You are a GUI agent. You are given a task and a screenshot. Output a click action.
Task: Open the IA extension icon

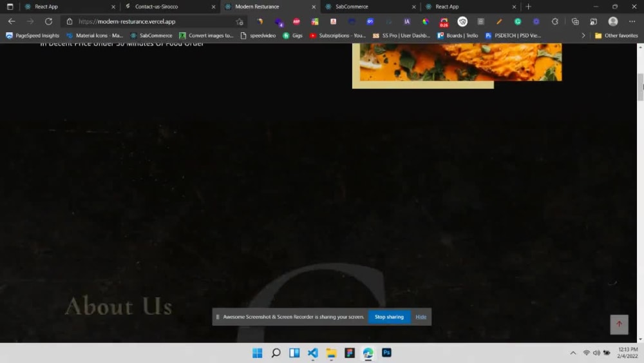click(407, 21)
